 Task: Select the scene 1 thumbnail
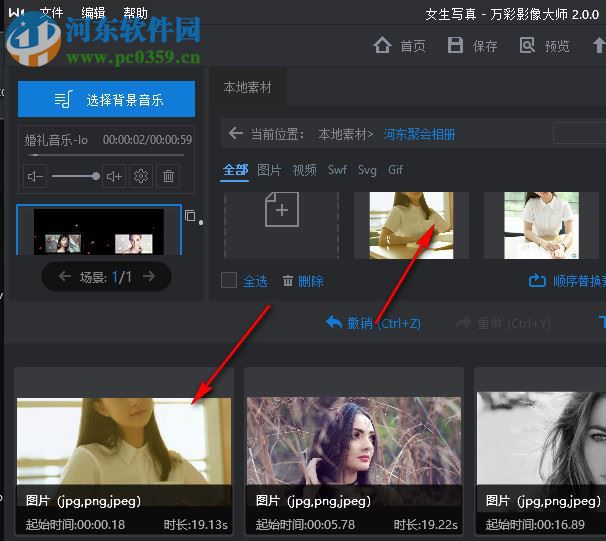click(x=99, y=230)
